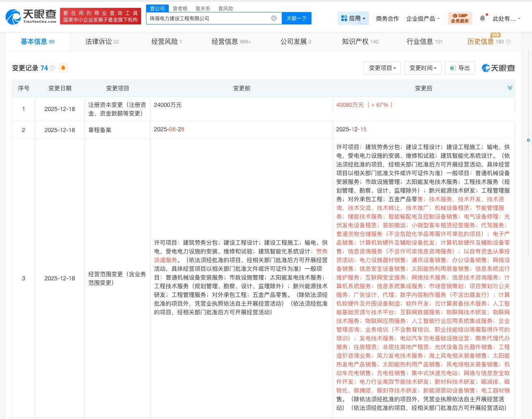Screen dimensions: 532x419
Task: Click the Excel icon inside the 导出 button
Action: (x=453, y=68)
